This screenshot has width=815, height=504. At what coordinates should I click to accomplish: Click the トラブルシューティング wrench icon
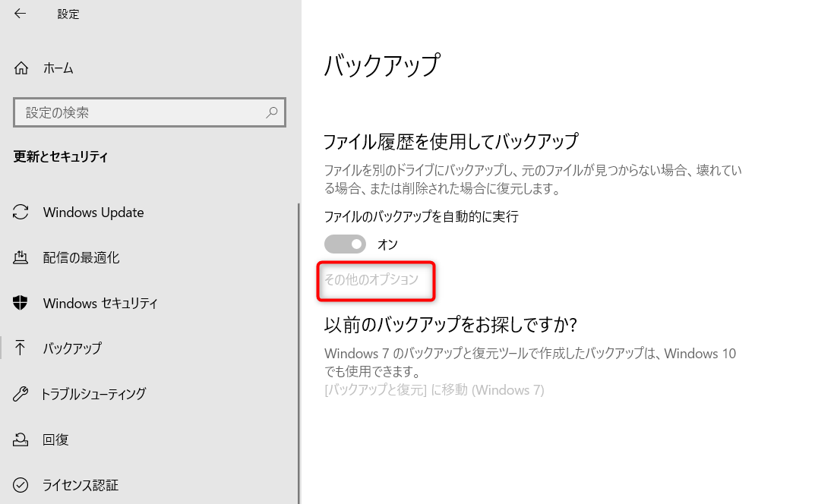(21, 394)
